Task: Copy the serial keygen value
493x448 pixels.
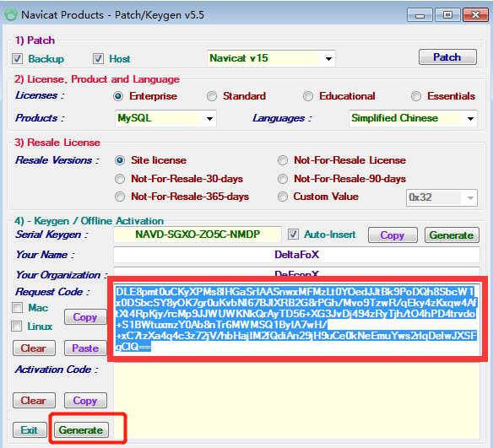Action: click(x=393, y=235)
